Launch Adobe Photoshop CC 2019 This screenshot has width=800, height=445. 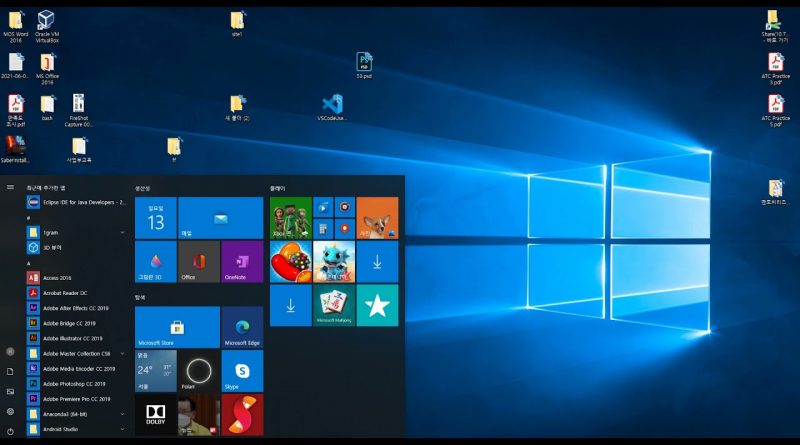pyautogui.click(x=77, y=384)
